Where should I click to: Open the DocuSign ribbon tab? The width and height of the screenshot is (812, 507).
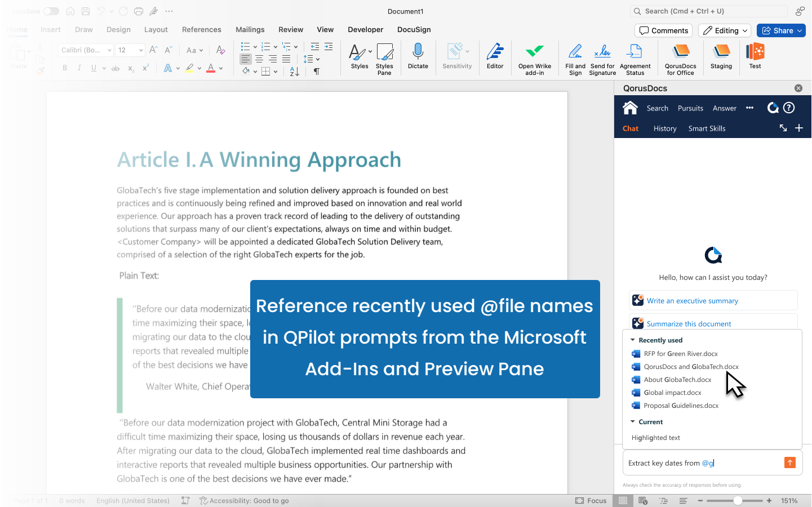click(x=414, y=29)
